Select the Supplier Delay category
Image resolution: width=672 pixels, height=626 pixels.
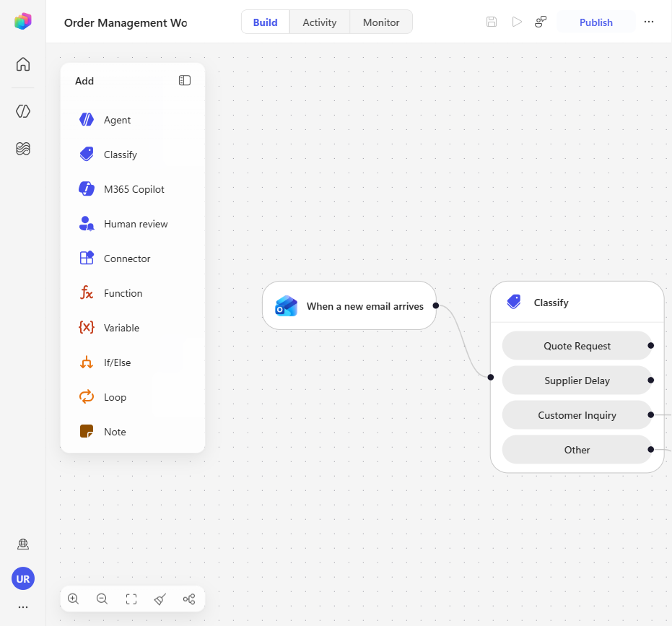[577, 381]
